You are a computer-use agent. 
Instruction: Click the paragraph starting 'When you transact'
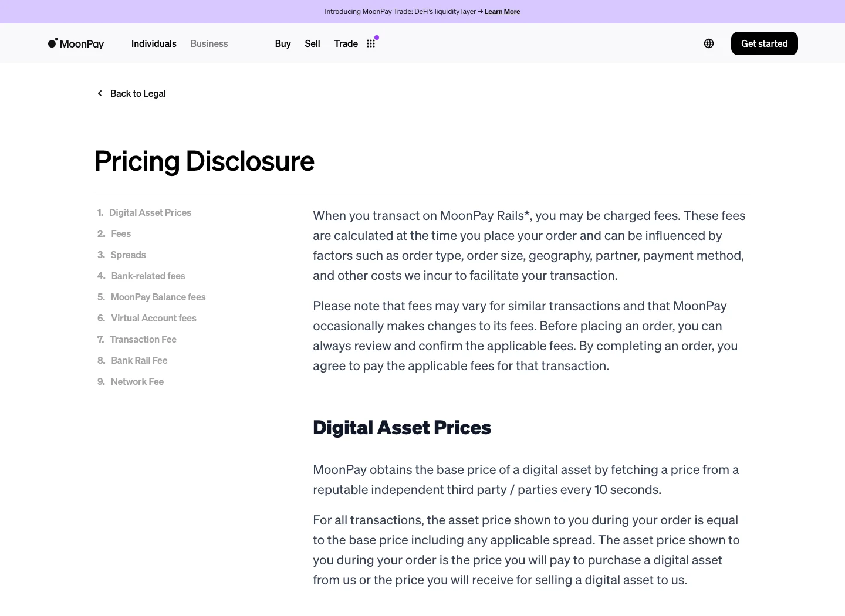(529, 245)
